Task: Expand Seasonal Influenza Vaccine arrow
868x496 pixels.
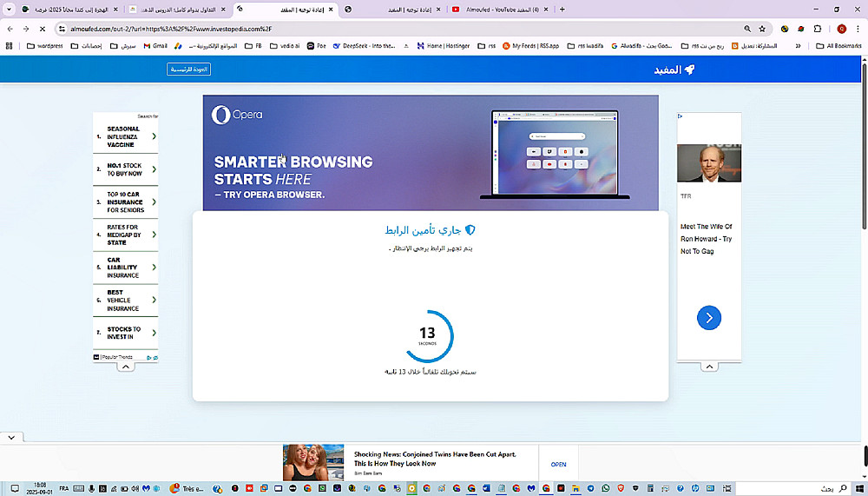Action: (x=154, y=136)
